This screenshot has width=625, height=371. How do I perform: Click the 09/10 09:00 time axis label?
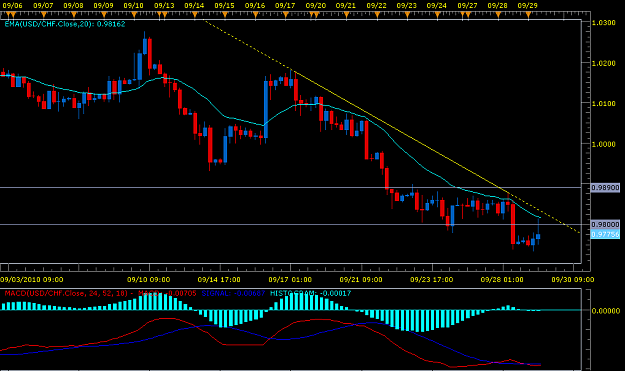149,280
